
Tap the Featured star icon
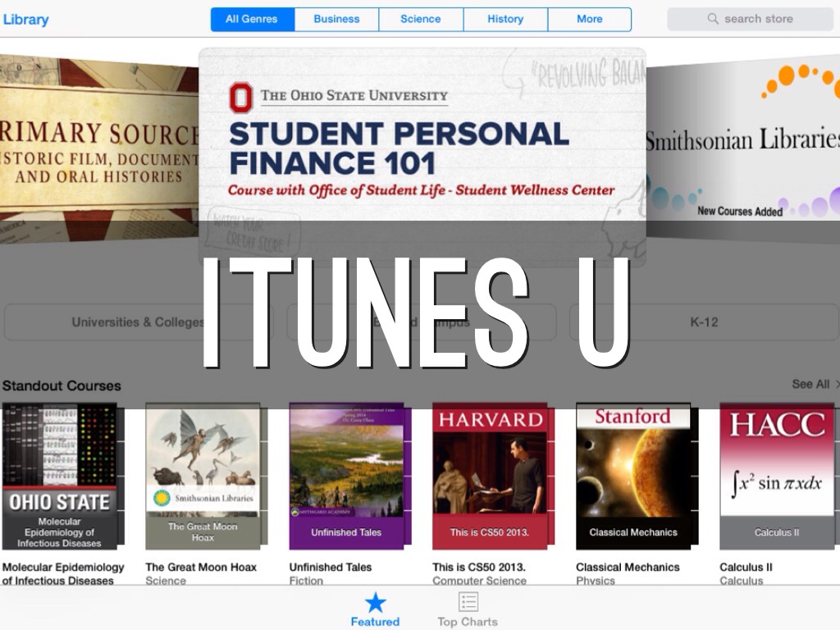(x=375, y=603)
